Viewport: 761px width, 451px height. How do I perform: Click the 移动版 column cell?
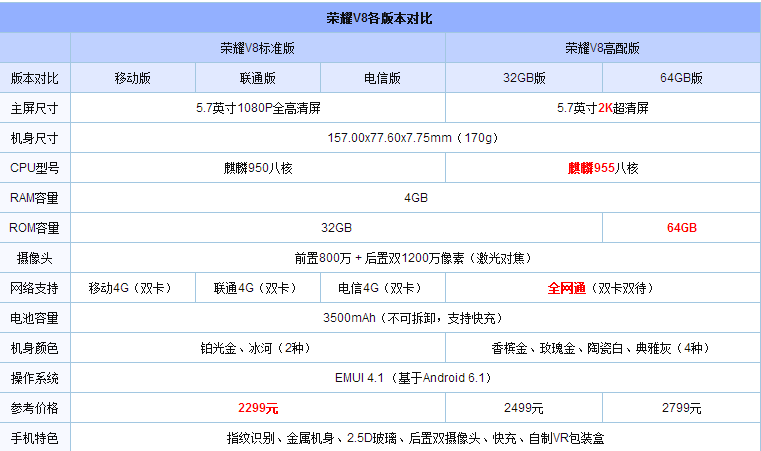tap(132, 78)
